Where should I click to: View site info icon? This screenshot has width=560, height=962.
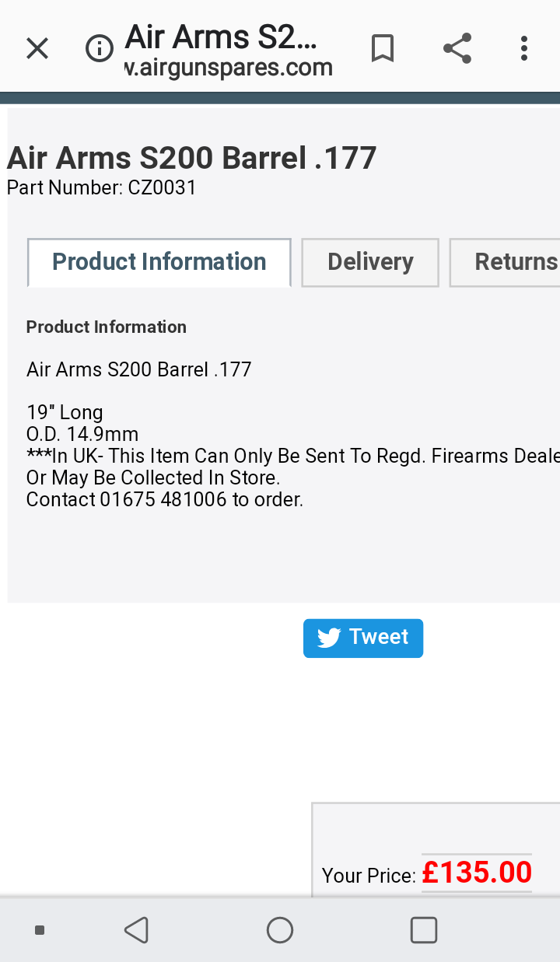coord(99,49)
